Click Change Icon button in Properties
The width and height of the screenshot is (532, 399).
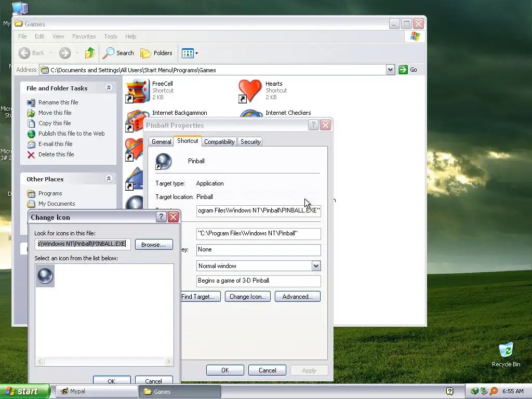pyautogui.click(x=248, y=297)
